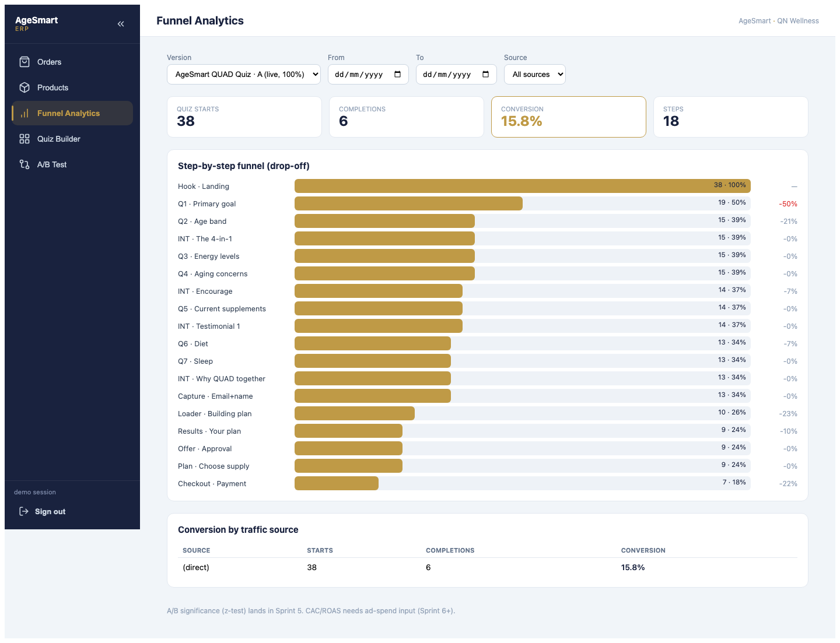Viewport: 840px width, 643px height.
Task: Click the 15.8% value in the table
Action: coord(633,567)
